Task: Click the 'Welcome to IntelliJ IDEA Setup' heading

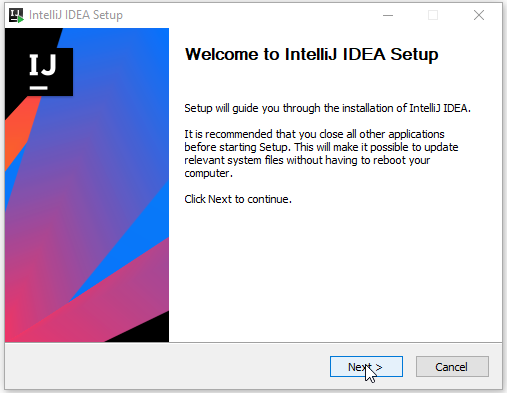Action: (311, 54)
